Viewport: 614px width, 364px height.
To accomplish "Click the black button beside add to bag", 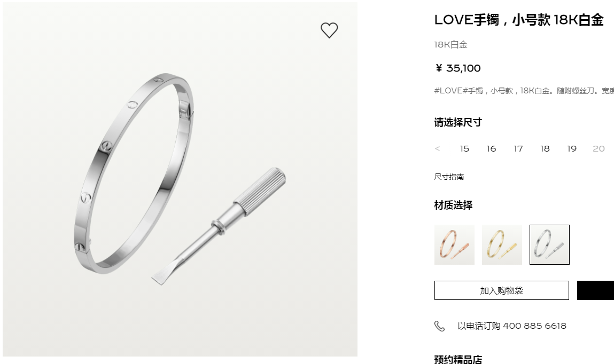I will coord(596,290).
